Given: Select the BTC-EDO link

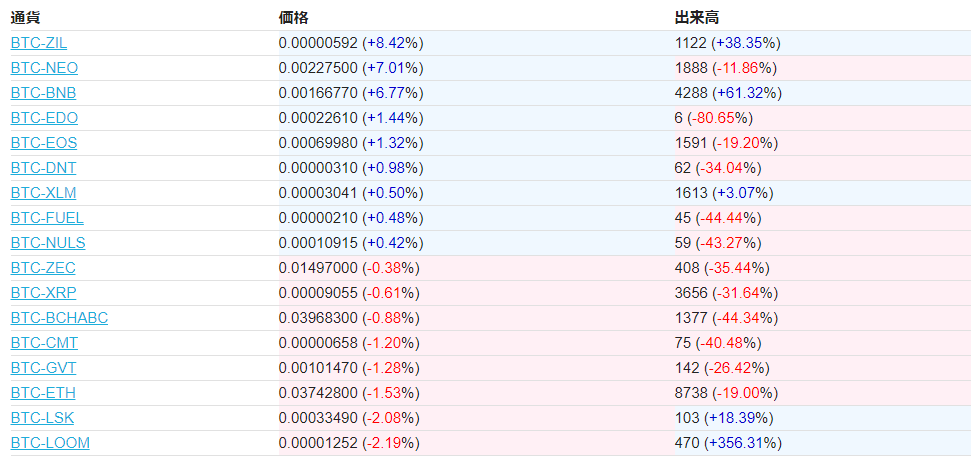Looking at the screenshot, I should (44, 118).
